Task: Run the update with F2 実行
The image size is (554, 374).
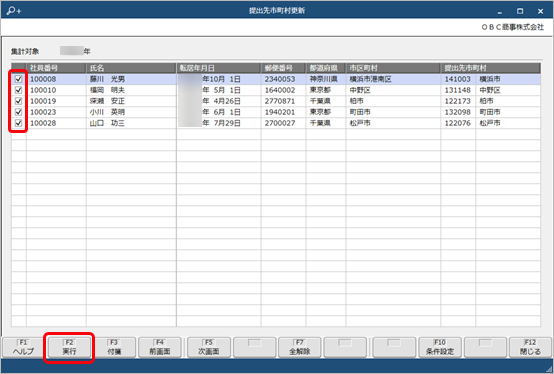Action: coord(69,347)
